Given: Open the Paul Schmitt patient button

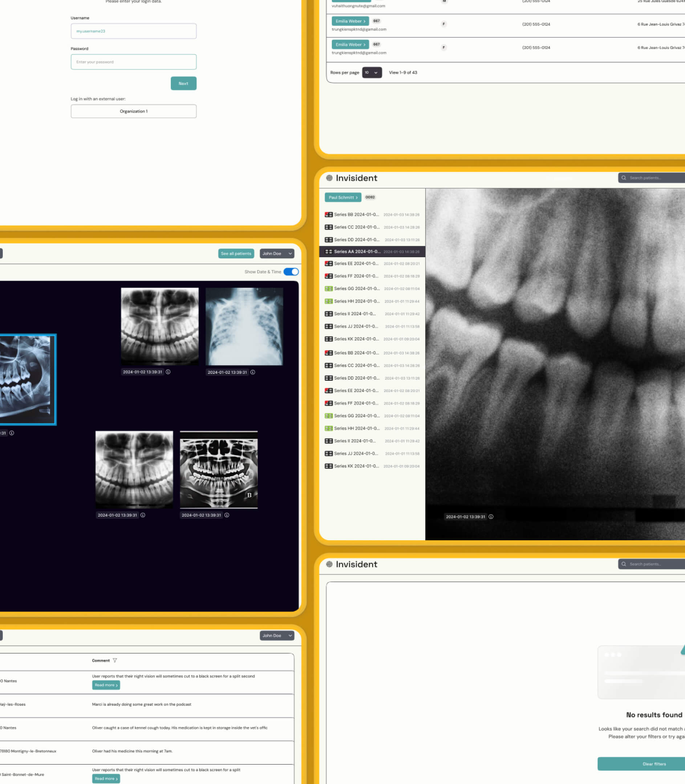Looking at the screenshot, I should 343,197.
